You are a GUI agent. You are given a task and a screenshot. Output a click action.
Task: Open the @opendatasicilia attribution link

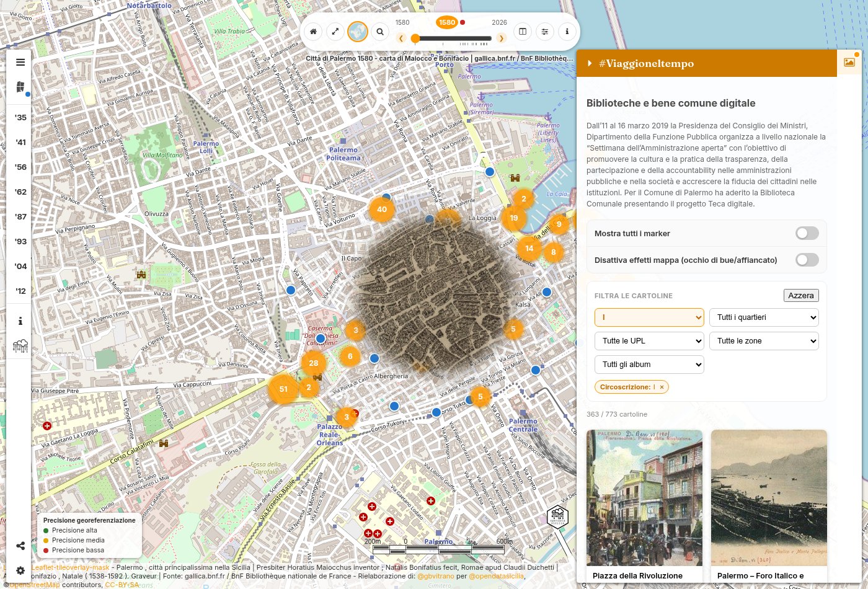496,576
